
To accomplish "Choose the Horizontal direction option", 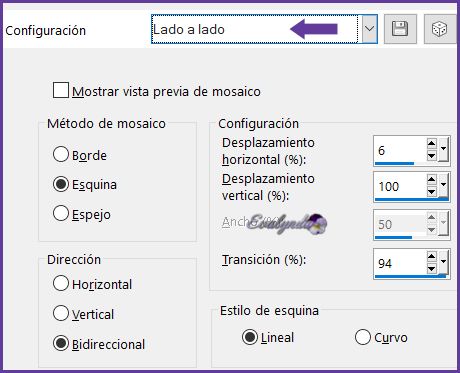I will (61, 283).
